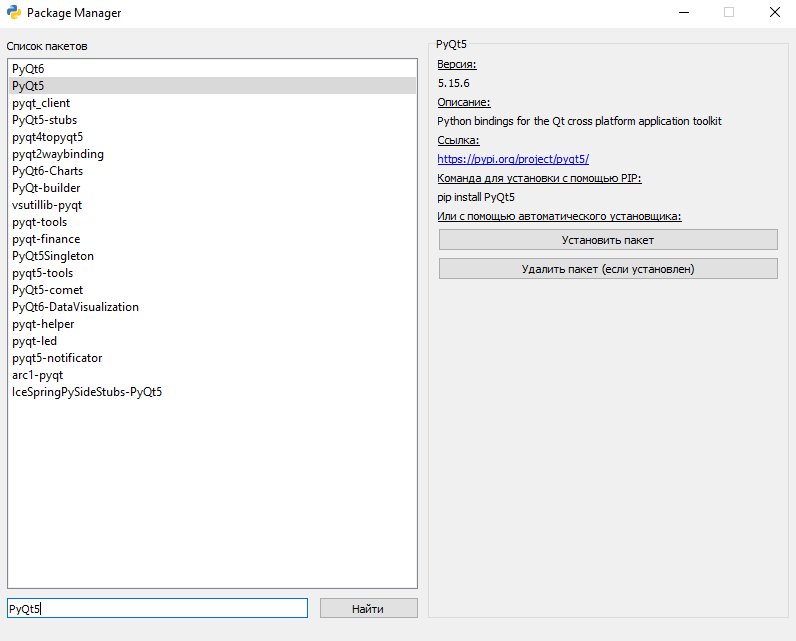The width and height of the screenshot is (796, 641).
Task: Select the PyQt5 package row
Action: [x=212, y=86]
